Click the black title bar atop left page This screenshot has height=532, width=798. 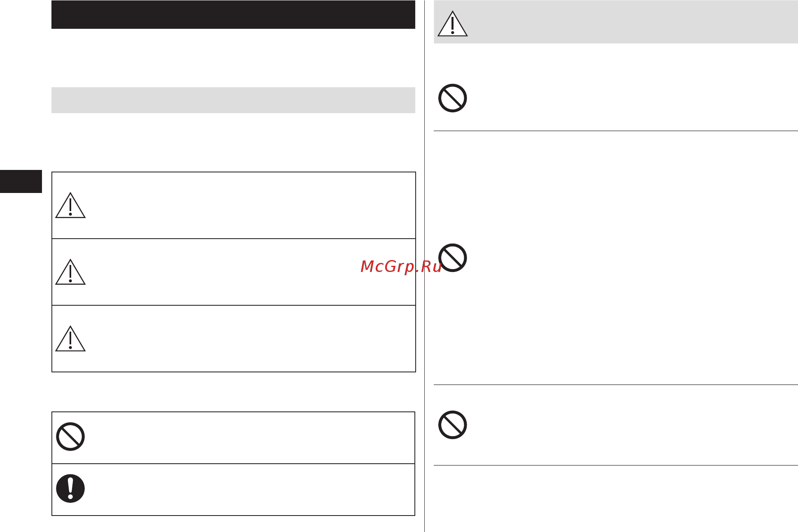tap(233, 14)
